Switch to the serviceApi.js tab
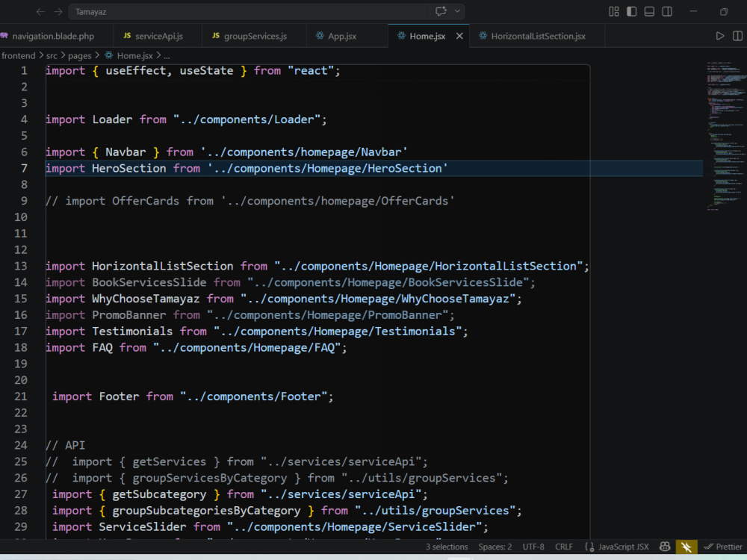This screenshot has height=560, width=747. click(x=158, y=36)
